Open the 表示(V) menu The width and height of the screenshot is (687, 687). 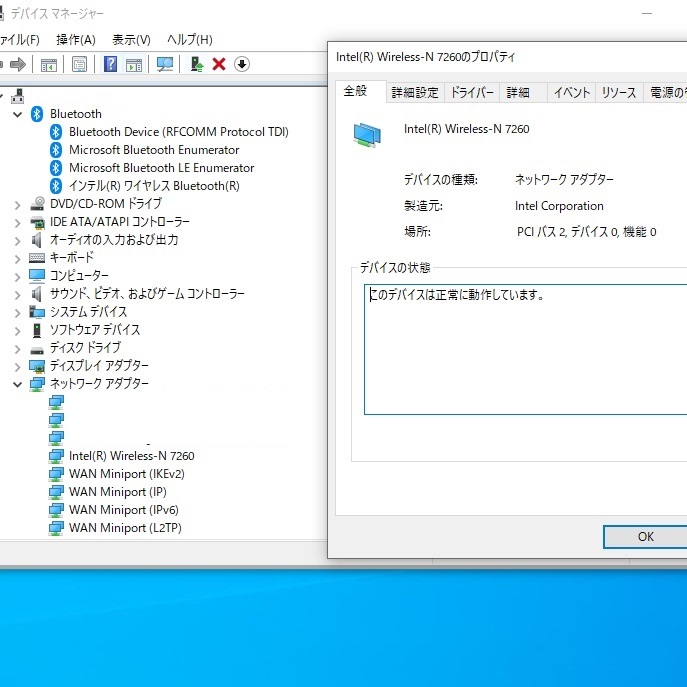[x=131, y=40]
